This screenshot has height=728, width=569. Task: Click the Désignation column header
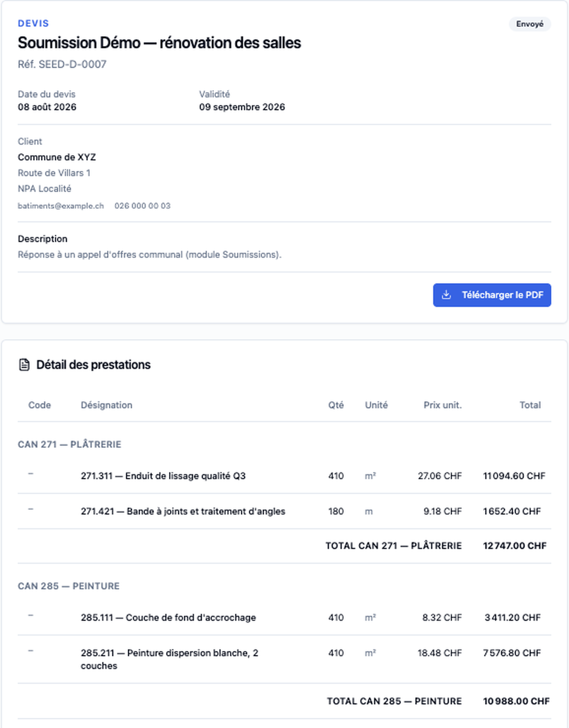click(x=107, y=405)
